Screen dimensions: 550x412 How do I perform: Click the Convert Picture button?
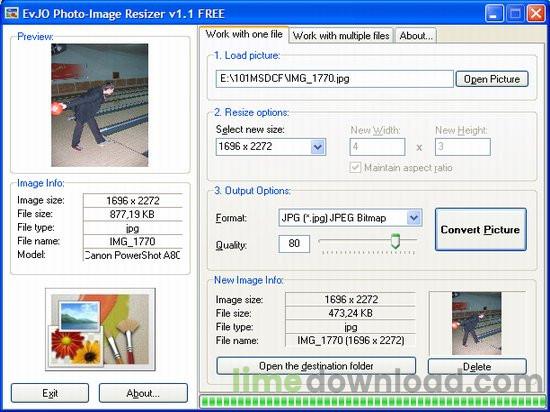click(481, 230)
